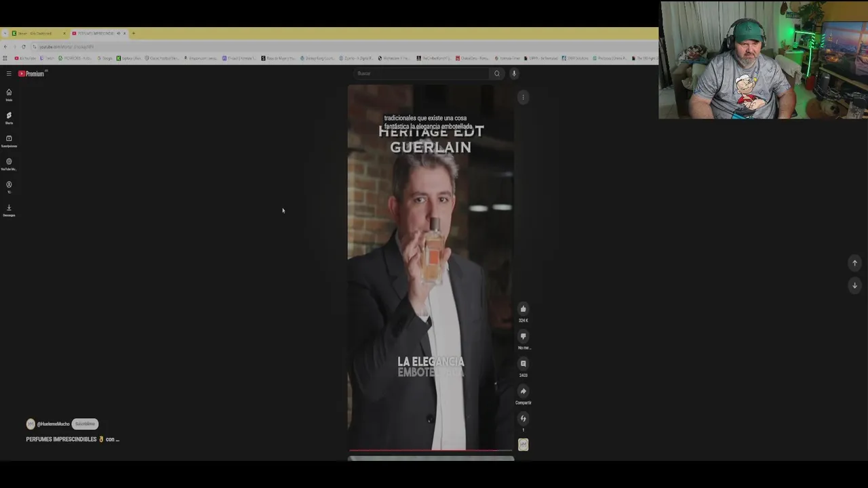Click the YouTube Premium logo
Viewport: 868px width, 488px height.
[31, 73]
